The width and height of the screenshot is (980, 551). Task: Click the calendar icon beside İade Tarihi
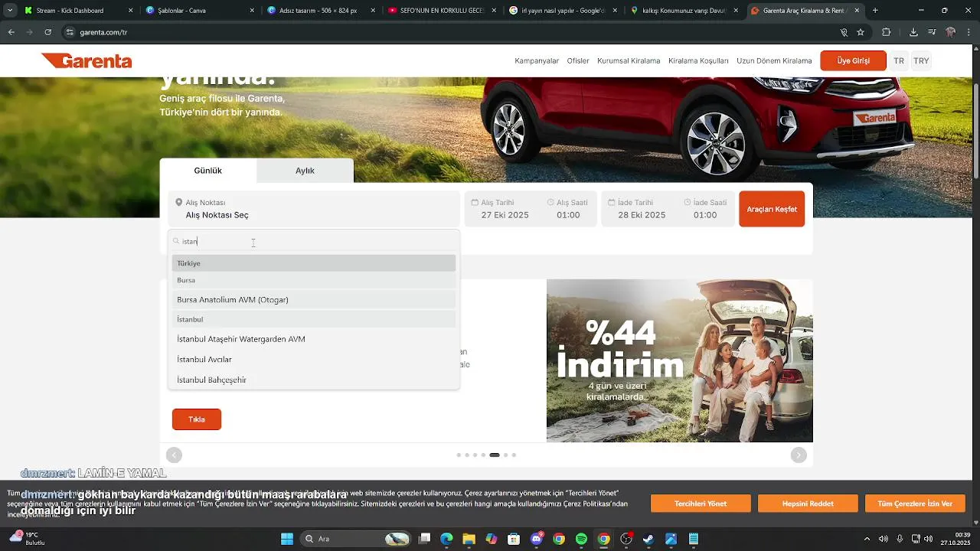tap(612, 203)
